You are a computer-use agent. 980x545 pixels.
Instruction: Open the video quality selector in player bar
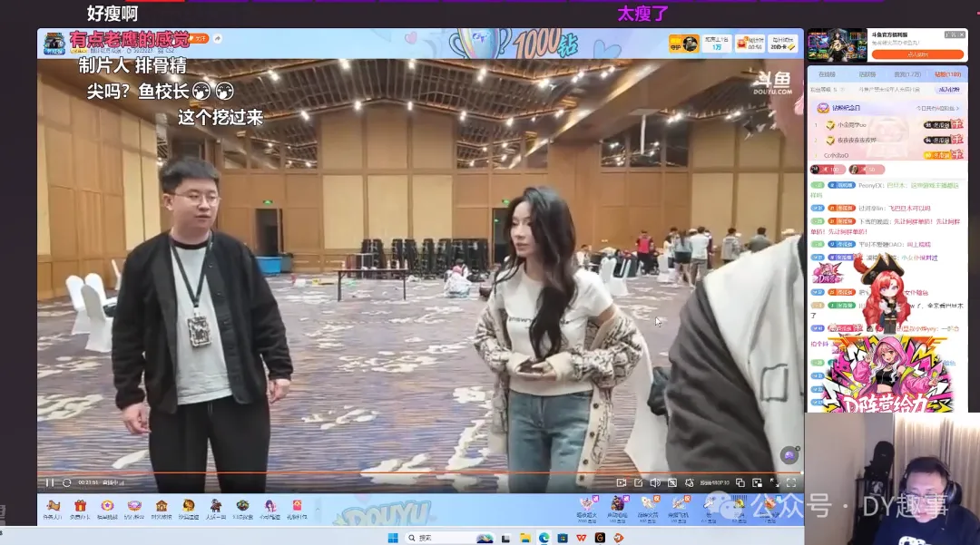pos(714,482)
